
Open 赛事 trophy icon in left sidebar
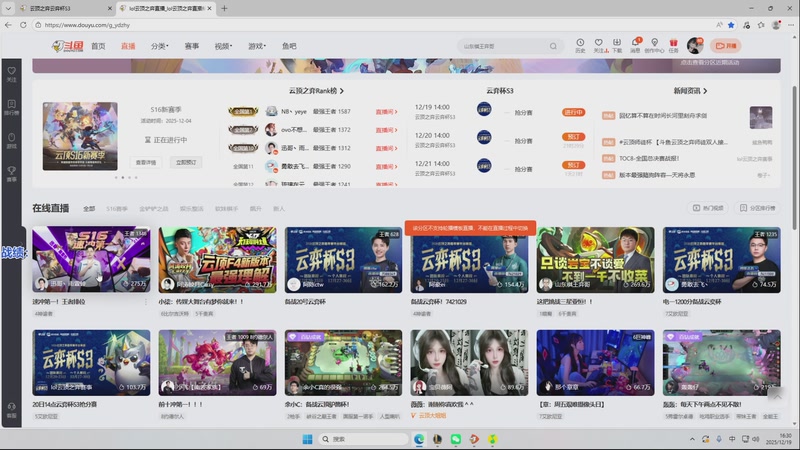coord(12,173)
